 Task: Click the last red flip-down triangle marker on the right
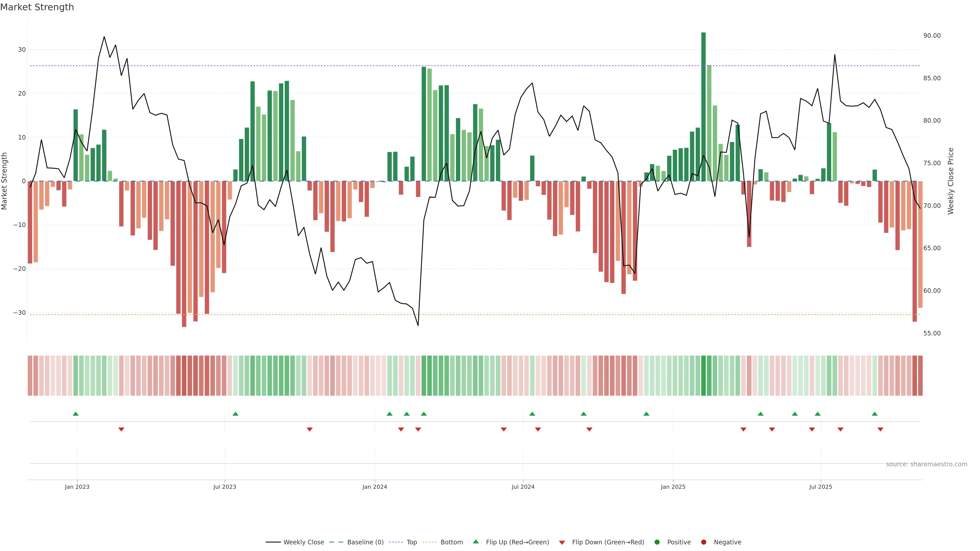880,429
